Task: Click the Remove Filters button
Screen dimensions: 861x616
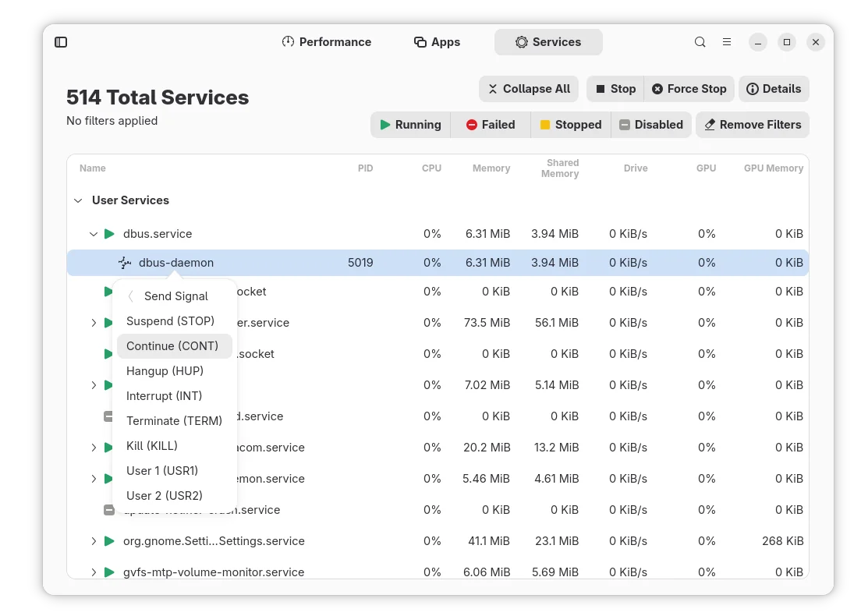Action: click(752, 125)
